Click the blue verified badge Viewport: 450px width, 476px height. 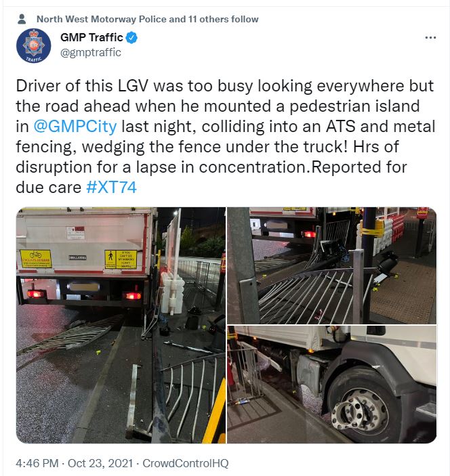131,38
